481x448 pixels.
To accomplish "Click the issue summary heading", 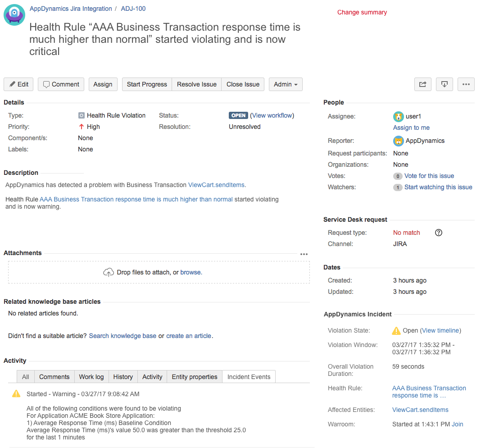I will click(x=165, y=39).
